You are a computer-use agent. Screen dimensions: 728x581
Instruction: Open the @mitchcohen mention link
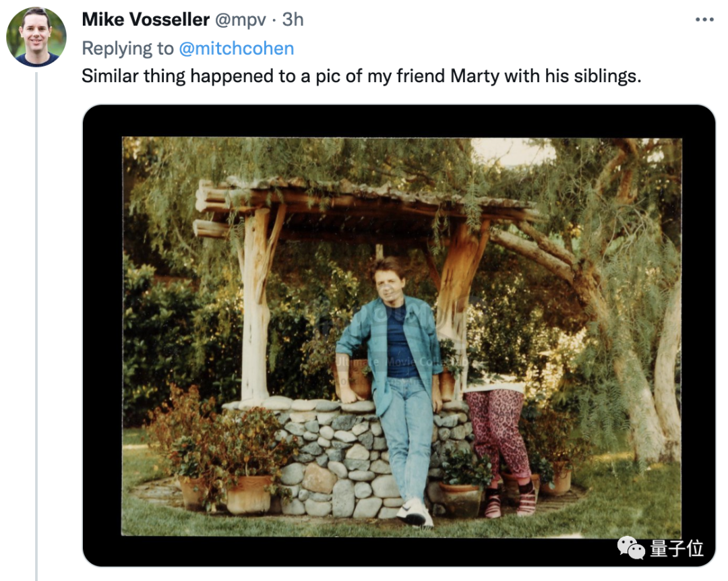236,48
